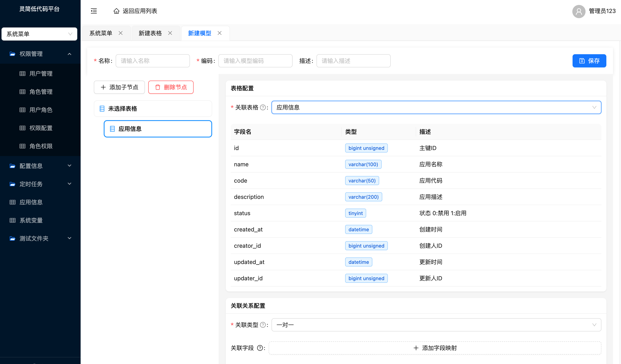This screenshot has width=621, height=364.
Task: Click the 关联字段 help question icon
Action: click(x=260, y=348)
